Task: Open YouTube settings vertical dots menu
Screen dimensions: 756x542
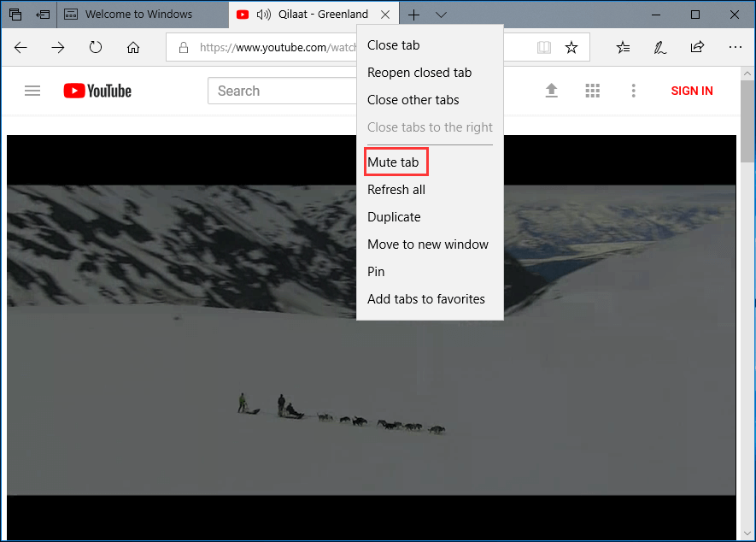Action: pos(634,91)
